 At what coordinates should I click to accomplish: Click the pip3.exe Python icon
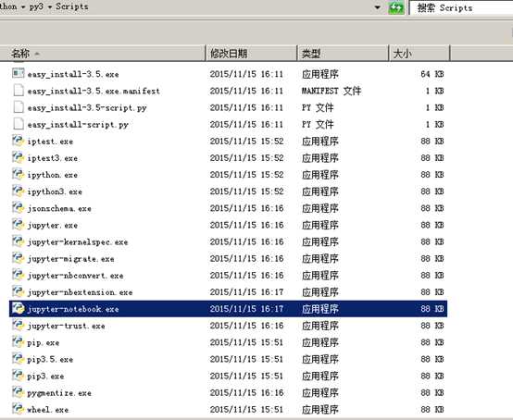(x=19, y=376)
